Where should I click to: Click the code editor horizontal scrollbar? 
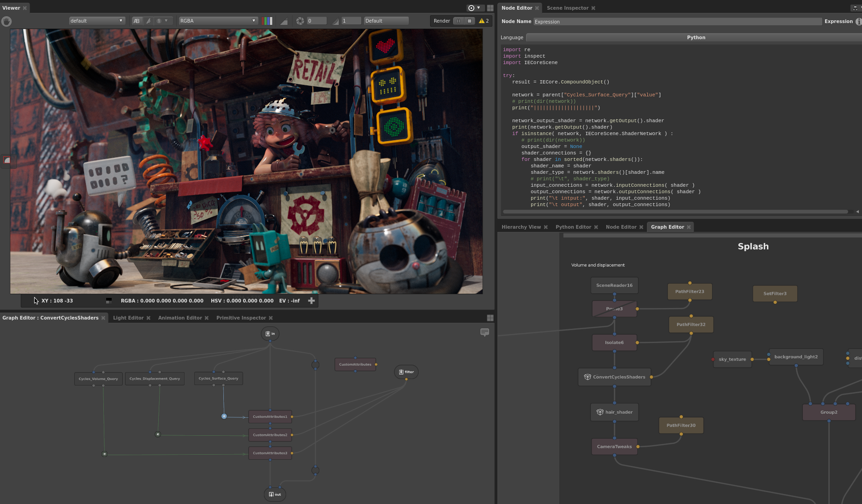point(676,212)
